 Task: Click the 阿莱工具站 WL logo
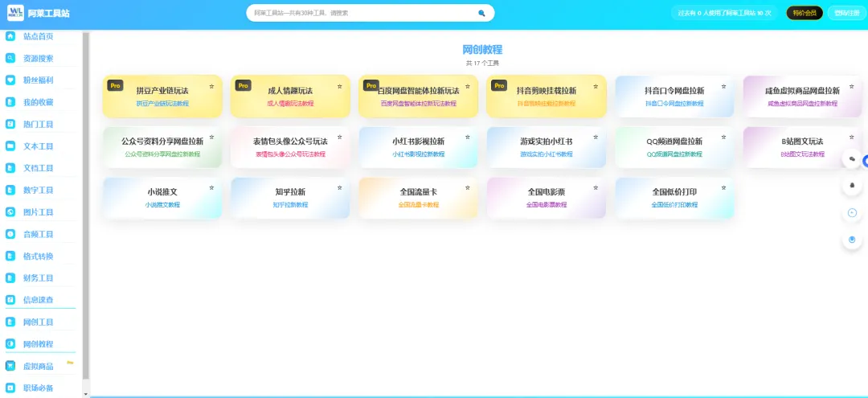click(x=15, y=13)
